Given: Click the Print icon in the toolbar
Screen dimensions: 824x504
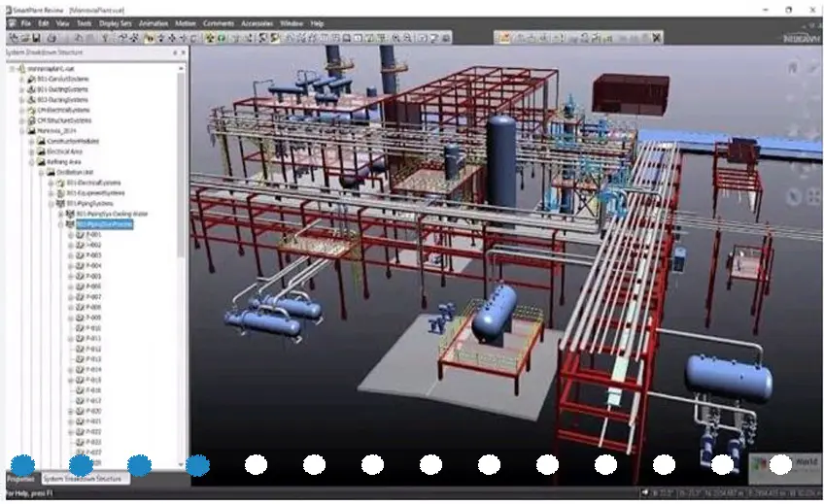Looking at the screenshot, I should point(51,38).
